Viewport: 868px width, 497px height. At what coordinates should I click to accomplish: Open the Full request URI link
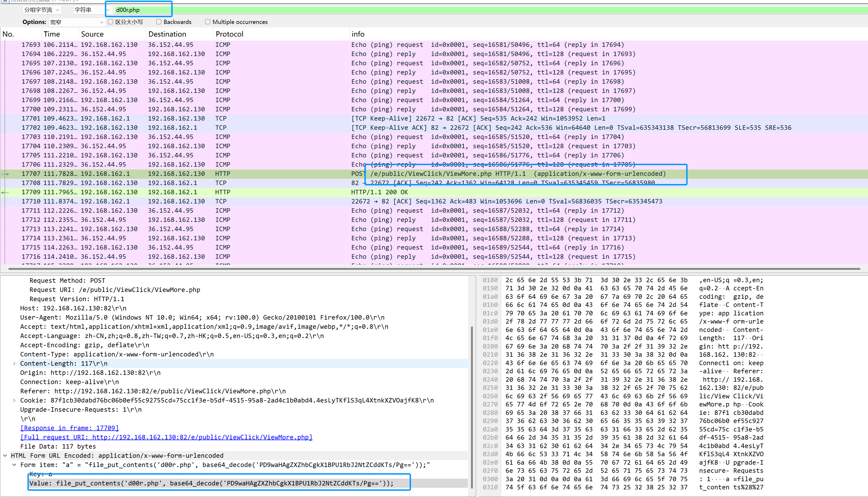(166, 437)
